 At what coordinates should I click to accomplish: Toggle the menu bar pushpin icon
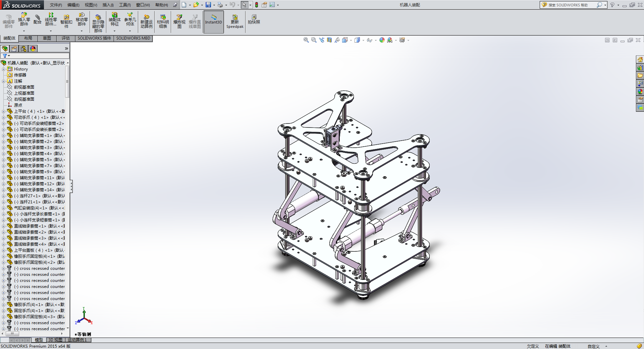coord(175,5)
